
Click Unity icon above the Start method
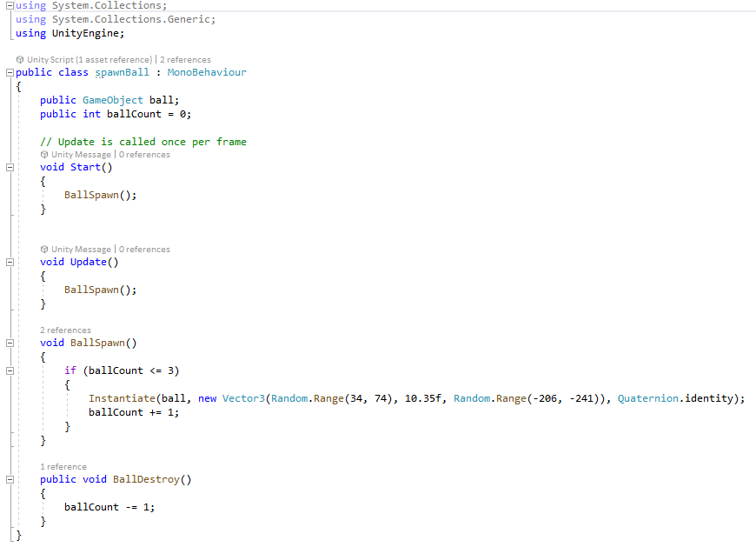[44, 155]
